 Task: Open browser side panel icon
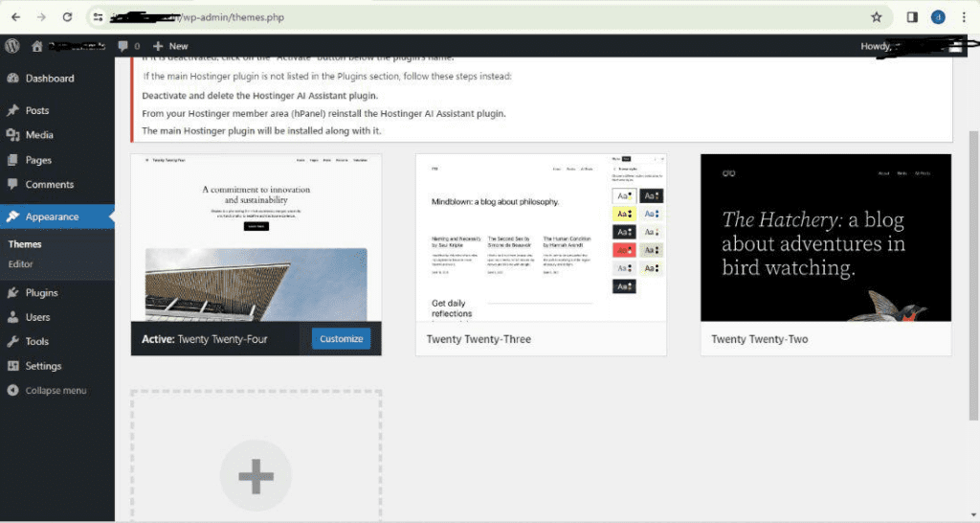tap(912, 17)
